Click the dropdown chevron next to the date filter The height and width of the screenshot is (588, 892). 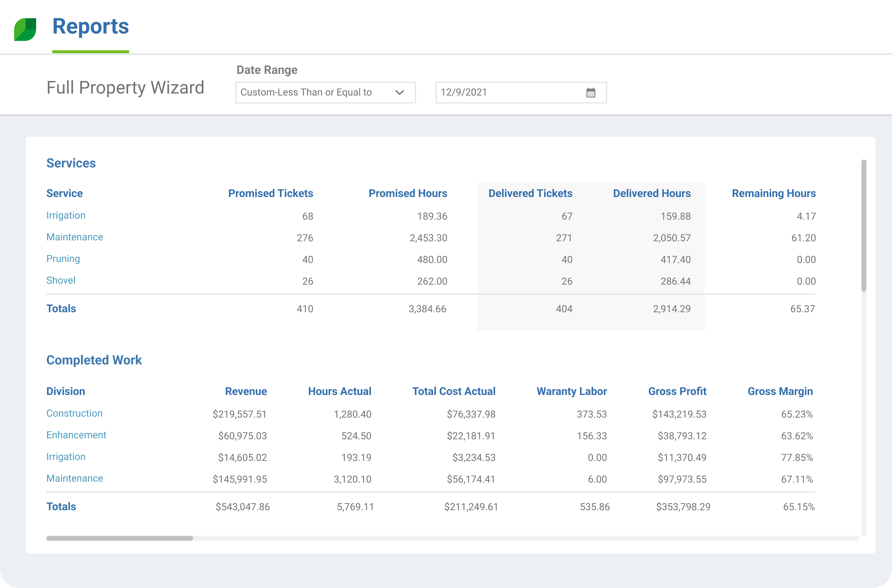[400, 92]
